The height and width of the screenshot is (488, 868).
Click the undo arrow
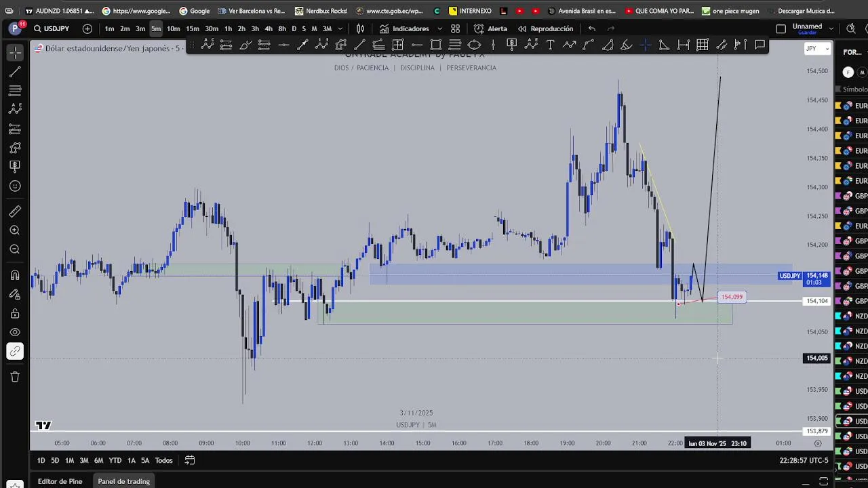pyautogui.click(x=592, y=28)
